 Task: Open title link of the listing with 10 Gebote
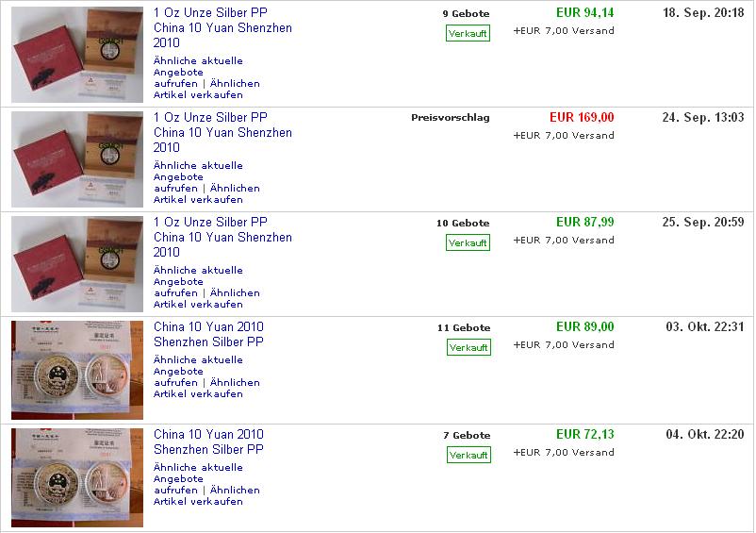[222, 237]
